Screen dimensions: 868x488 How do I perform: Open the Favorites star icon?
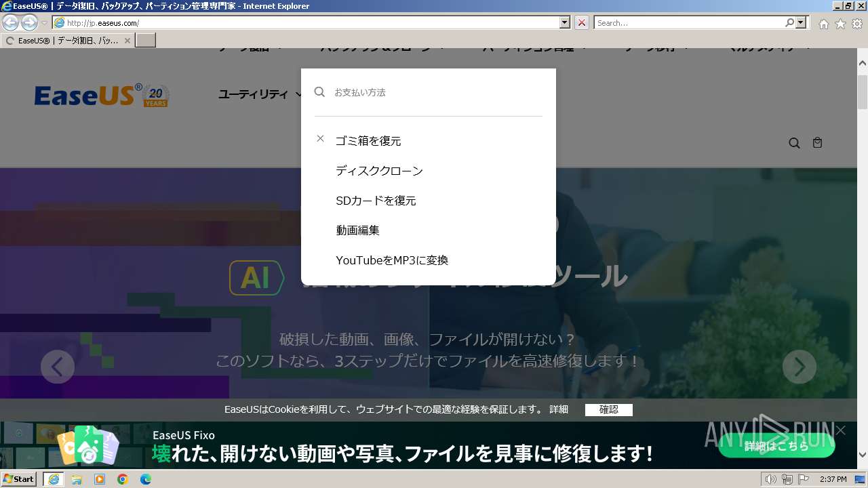840,24
